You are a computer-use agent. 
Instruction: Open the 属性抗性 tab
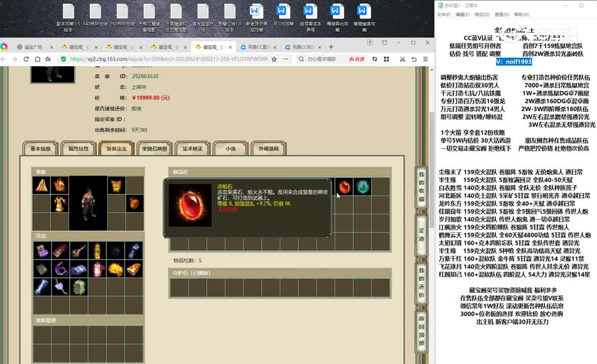point(78,149)
